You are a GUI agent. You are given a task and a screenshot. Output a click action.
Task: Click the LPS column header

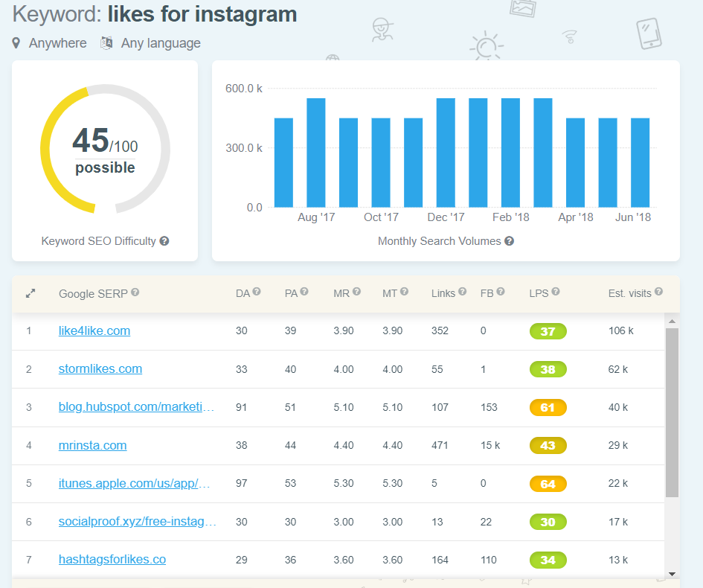(x=539, y=294)
